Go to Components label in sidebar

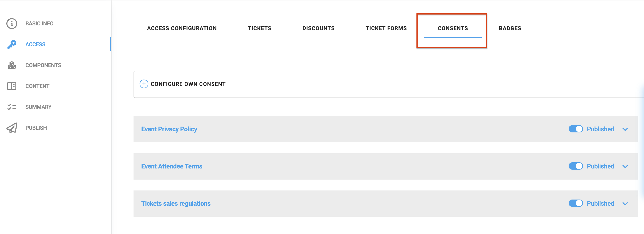click(43, 65)
